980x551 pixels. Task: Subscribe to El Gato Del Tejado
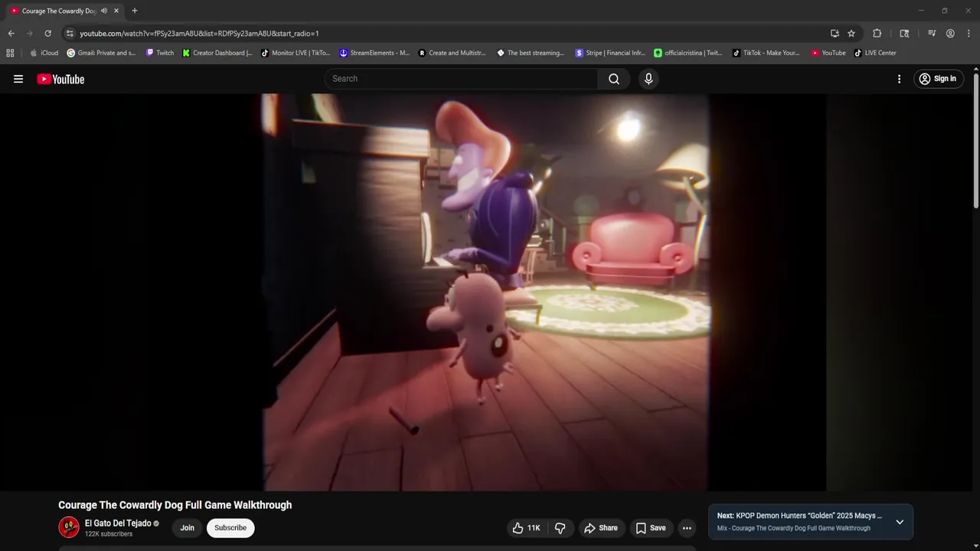[230, 528]
